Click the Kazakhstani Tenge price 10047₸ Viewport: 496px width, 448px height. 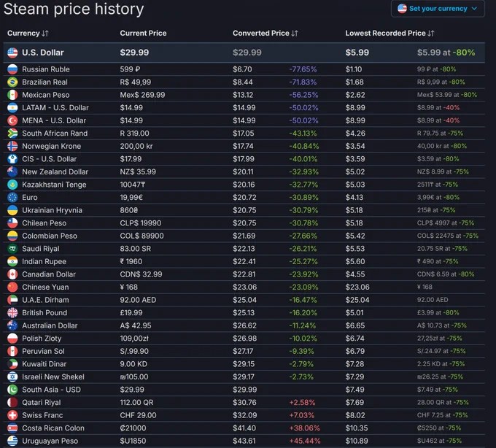133,185
